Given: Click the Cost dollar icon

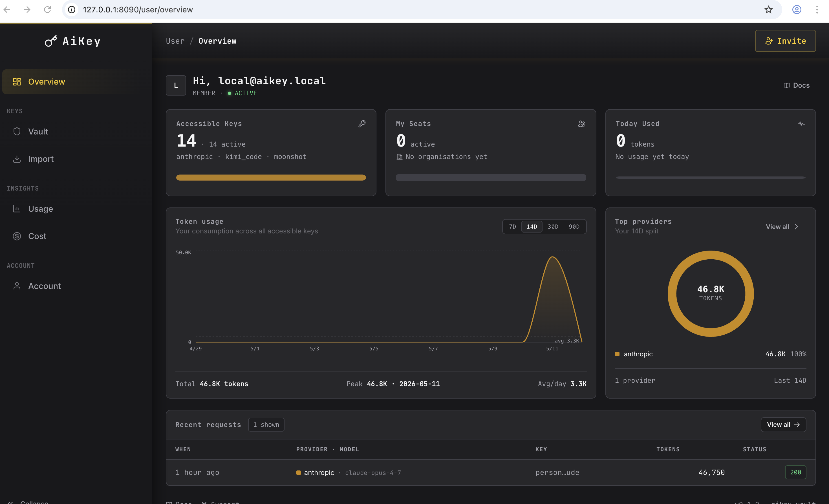Looking at the screenshot, I should pos(17,236).
